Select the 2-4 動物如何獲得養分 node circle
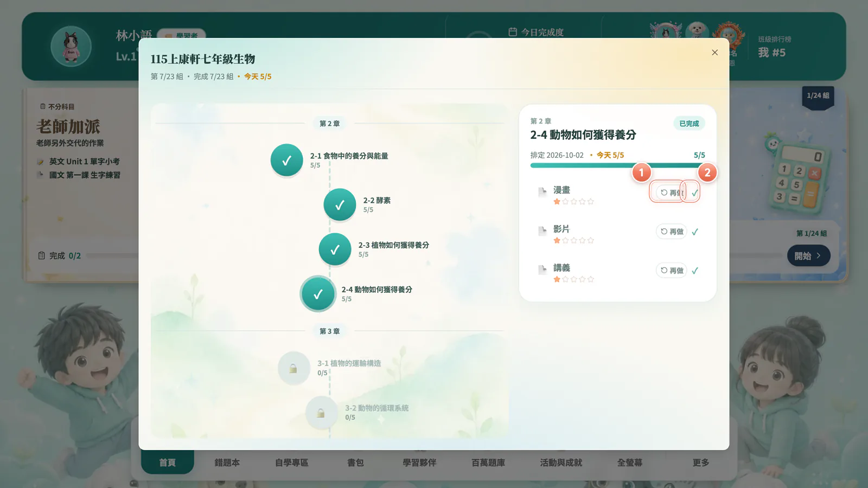 [318, 294]
